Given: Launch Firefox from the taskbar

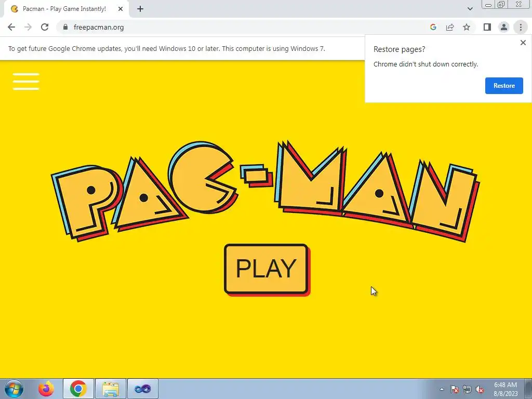Looking at the screenshot, I should (x=46, y=389).
